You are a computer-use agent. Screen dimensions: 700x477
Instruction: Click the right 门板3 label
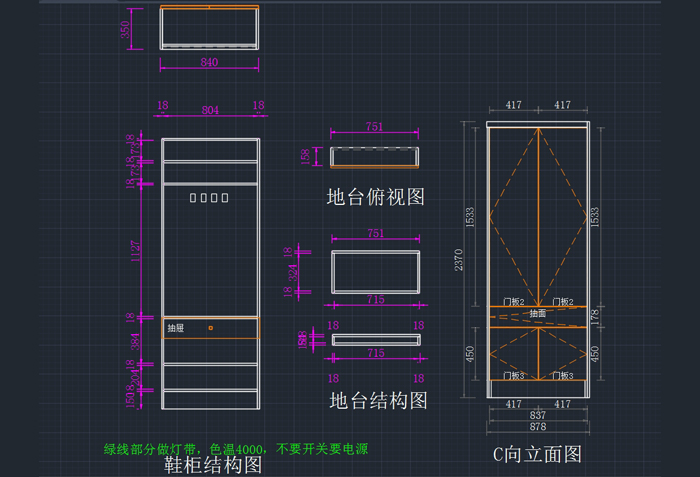pyautogui.click(x=563, y=376)
